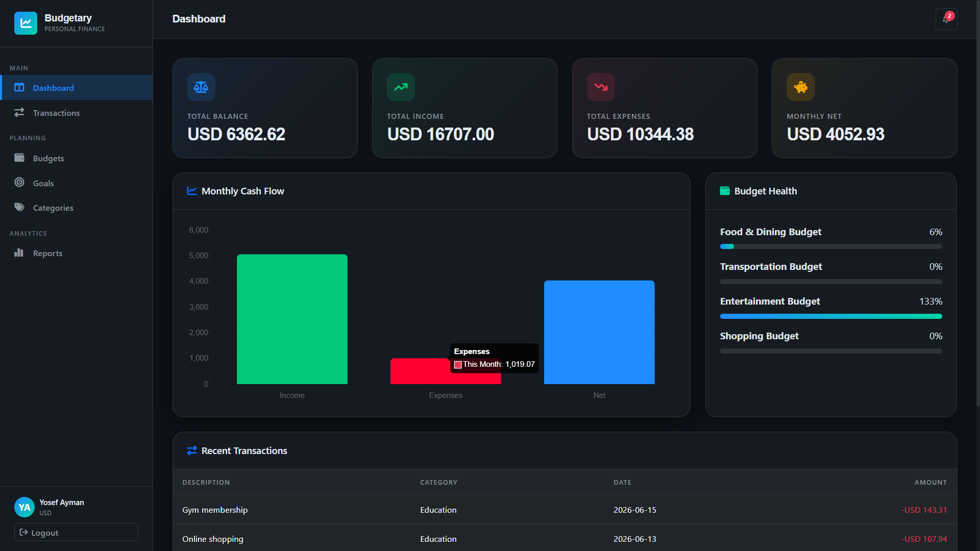The width and height of the screenshot is (980, 551).
Task: Click the Yosef Ayman user name
Action: (x=62, y=503)
